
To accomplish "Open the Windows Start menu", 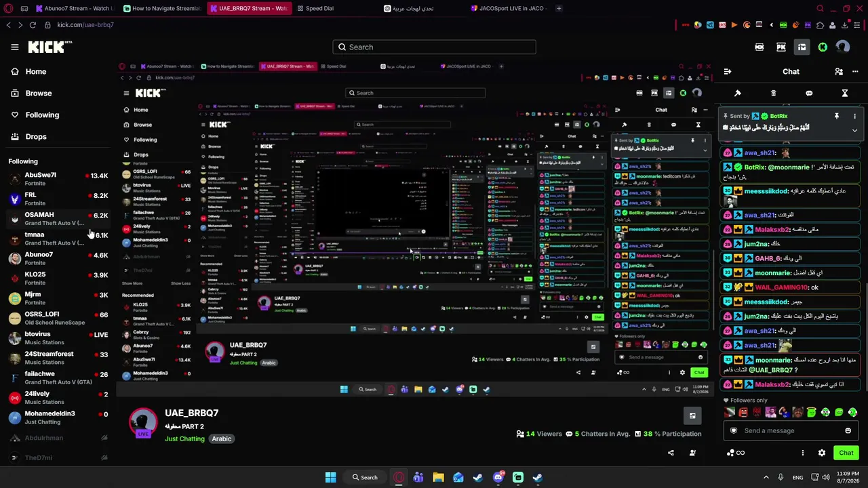I will pyautogui.click(x=330, y=478).
